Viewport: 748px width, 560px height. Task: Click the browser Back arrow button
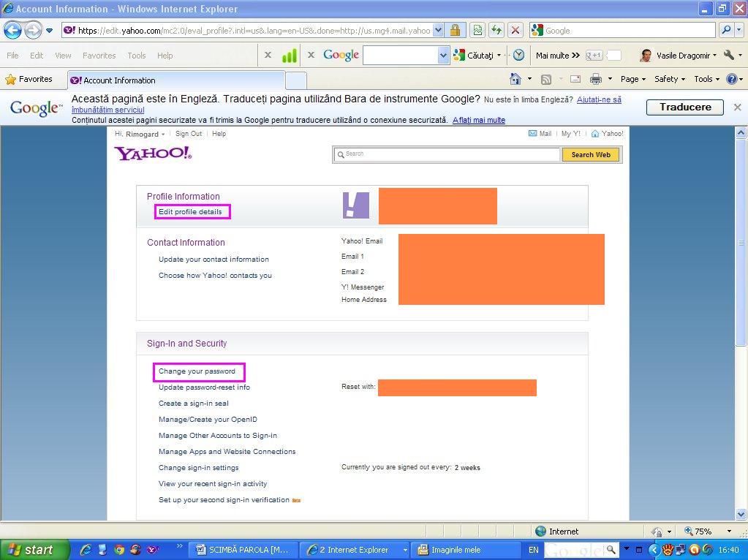click(x=13, y=31)
